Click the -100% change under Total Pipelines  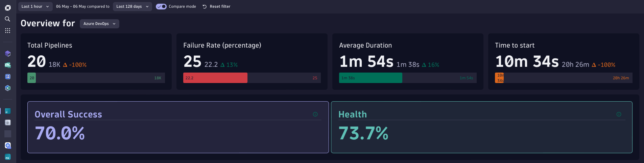(x=75, y=65)
